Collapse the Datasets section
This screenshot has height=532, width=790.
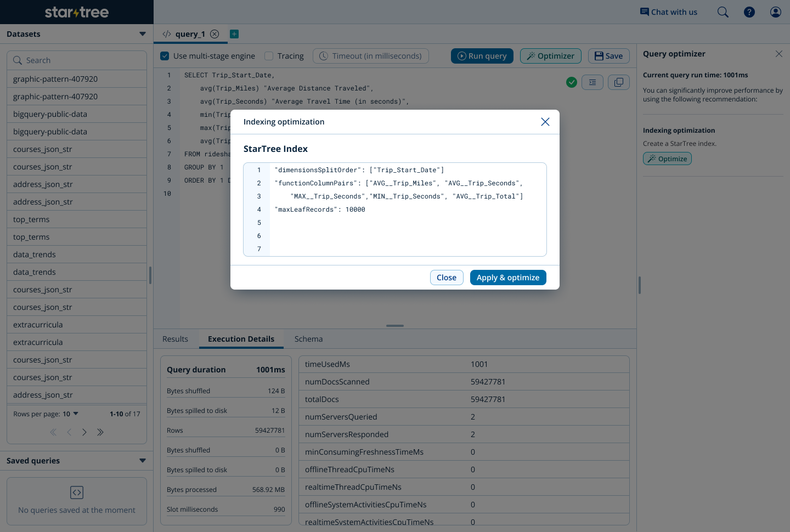pos(143,34)
